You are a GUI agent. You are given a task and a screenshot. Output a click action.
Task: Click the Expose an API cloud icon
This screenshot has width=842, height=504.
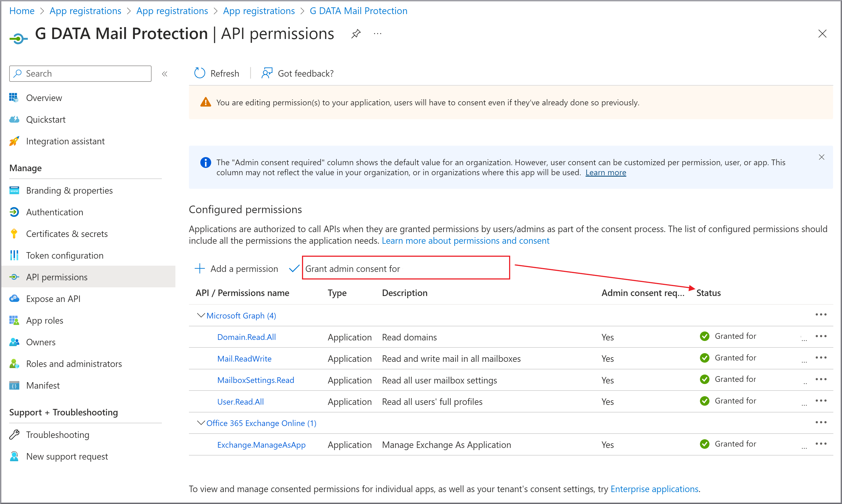[x=14, y=299]
